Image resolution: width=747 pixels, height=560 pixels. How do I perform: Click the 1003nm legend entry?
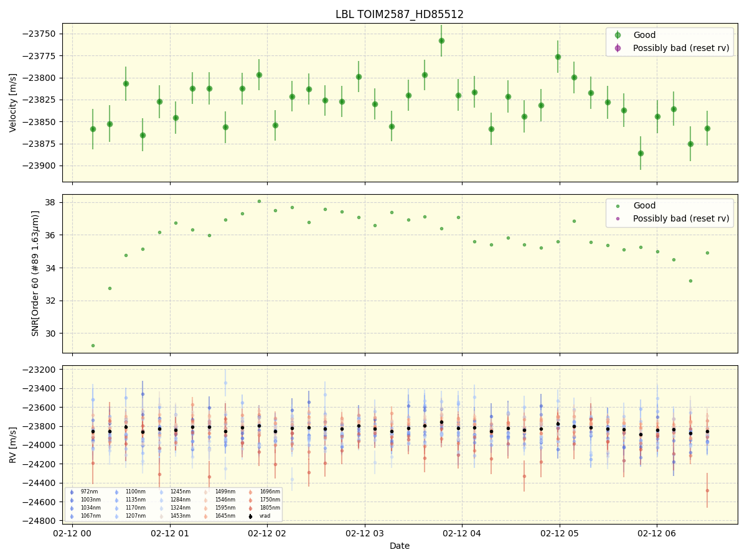83,500
